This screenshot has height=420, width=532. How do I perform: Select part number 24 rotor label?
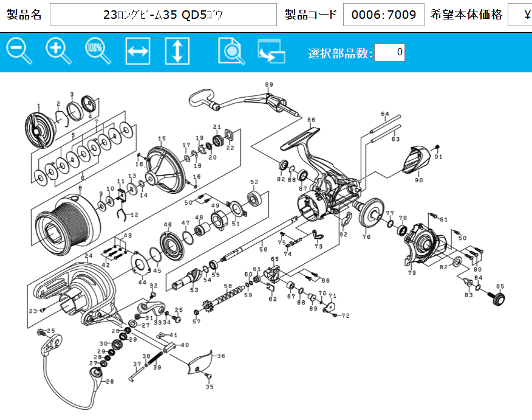coord(89,256)
